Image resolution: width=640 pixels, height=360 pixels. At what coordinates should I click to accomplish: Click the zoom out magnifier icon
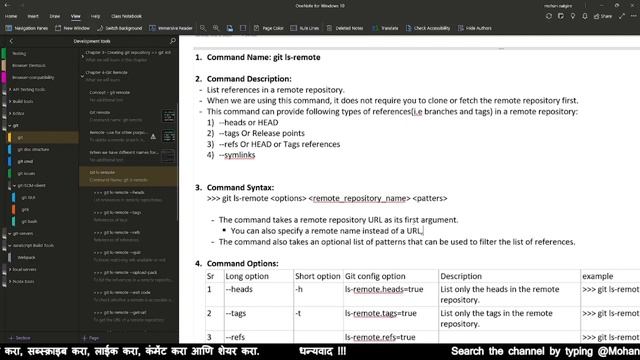tap(203, 28)
